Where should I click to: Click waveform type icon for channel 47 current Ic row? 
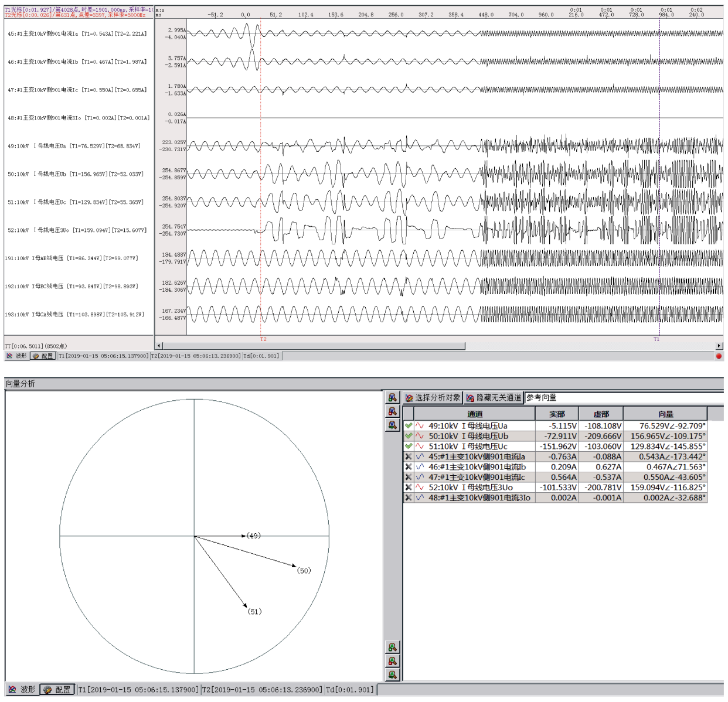coord(420,477)
